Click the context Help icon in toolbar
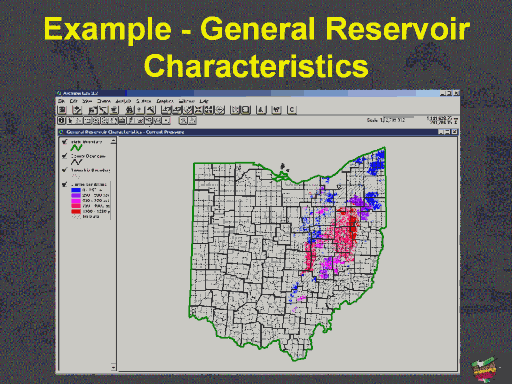This screenshot has height=384, width=512. pyautogui.click(x=277, y=110)
